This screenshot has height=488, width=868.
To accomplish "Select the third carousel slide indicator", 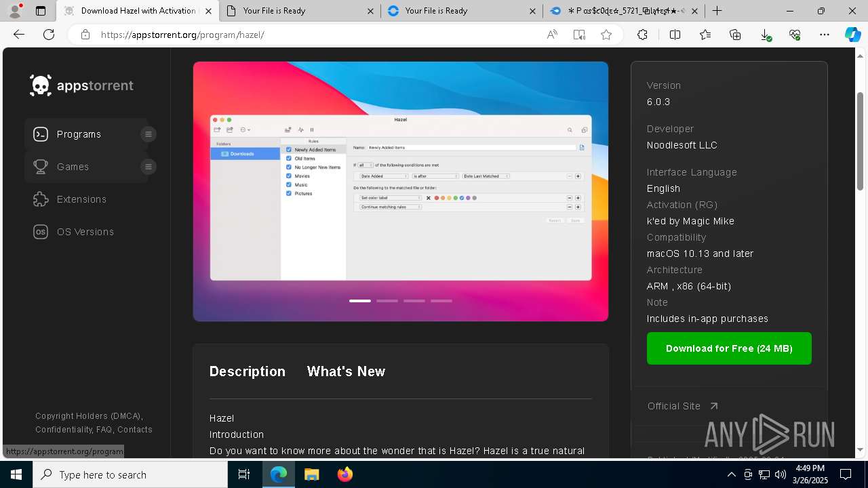I will pyautogui.click(x=414, y=301).
